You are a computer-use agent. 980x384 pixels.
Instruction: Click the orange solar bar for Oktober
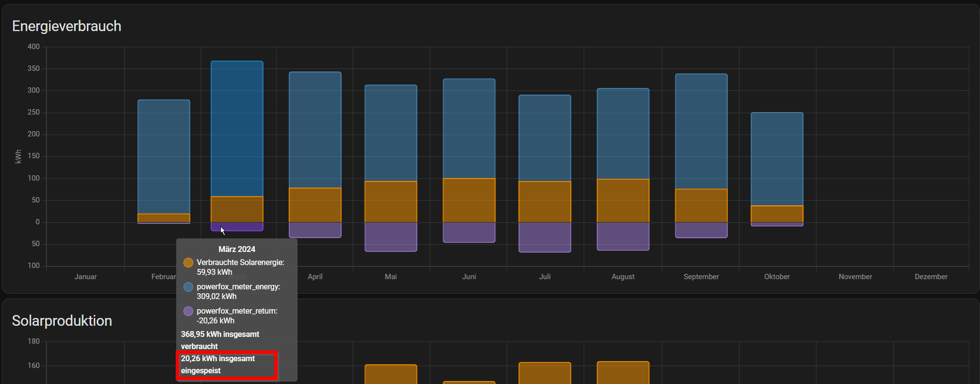[x=777, y=214]
